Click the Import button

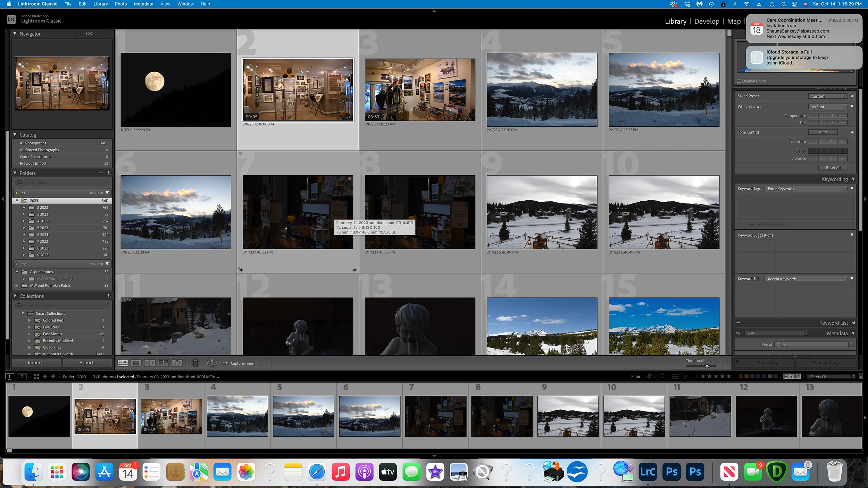coord(36,363)
